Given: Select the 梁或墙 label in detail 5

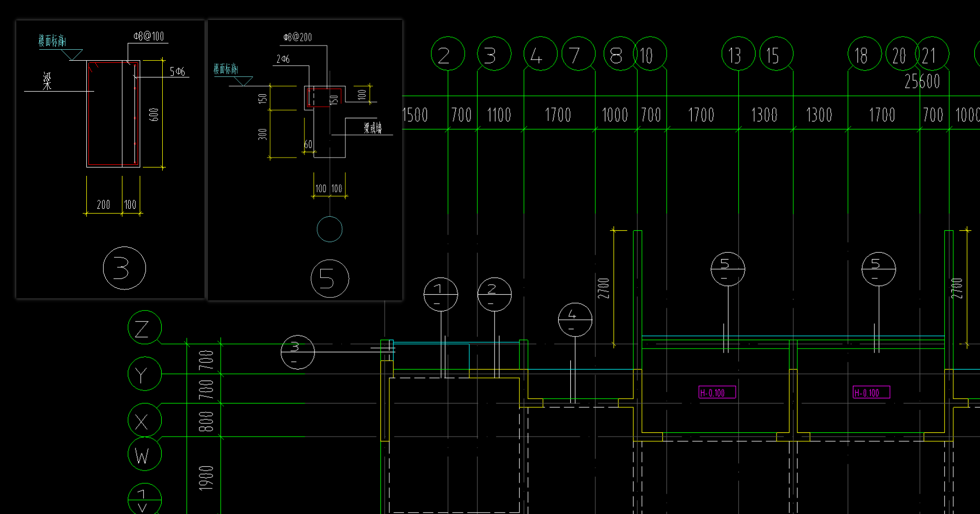Looking at the screenshot, I should click(373, 128).
